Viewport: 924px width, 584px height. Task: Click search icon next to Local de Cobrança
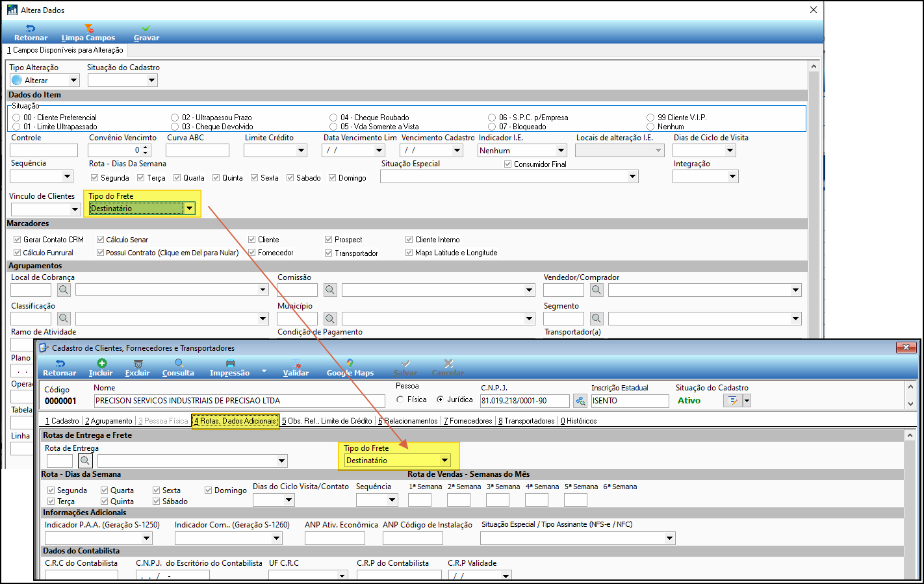tap(63, 290)
